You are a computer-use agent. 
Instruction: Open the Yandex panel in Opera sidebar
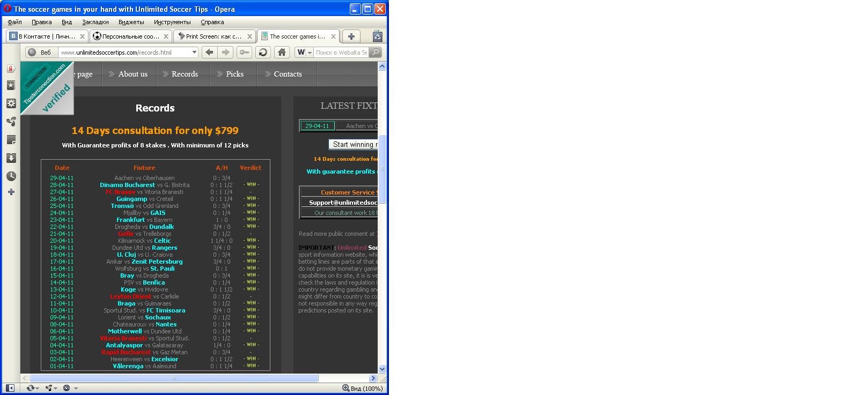tap(11, 69)
